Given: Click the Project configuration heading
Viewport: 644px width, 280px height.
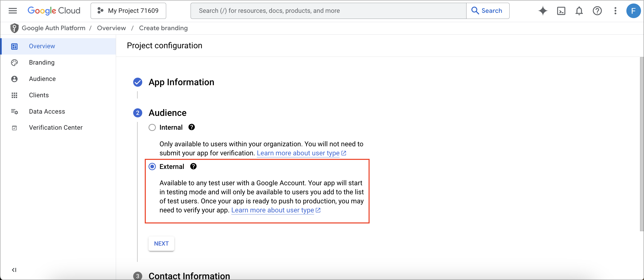Looking at the screenshot, I should pos(164,45).
